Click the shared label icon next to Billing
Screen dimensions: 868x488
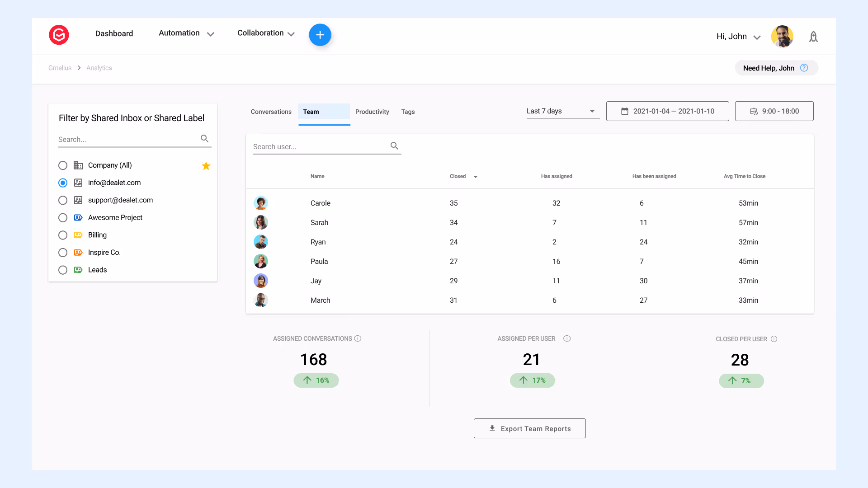coord(78,235)
